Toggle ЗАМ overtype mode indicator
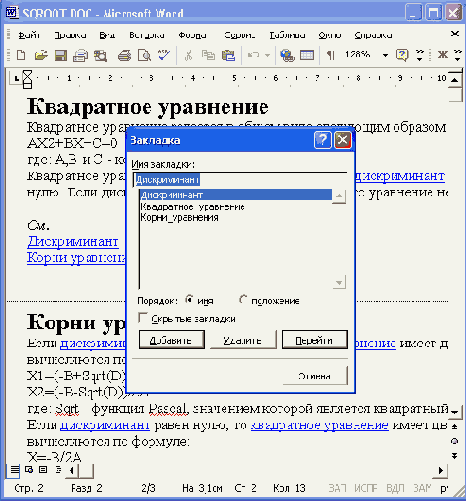Screen dimensions: 466x501 click(x=422, y=488)
